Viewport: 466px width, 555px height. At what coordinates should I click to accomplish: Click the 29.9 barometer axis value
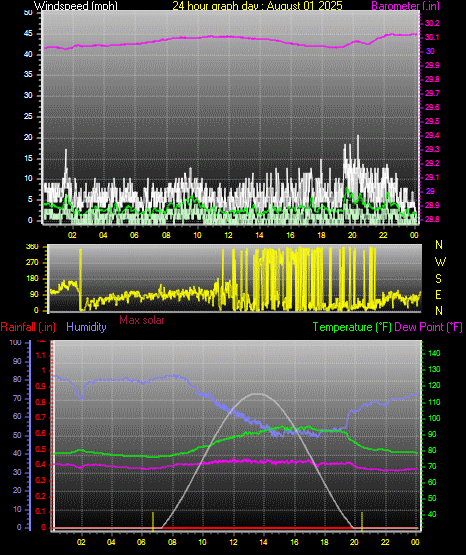(x=432, y=65)
